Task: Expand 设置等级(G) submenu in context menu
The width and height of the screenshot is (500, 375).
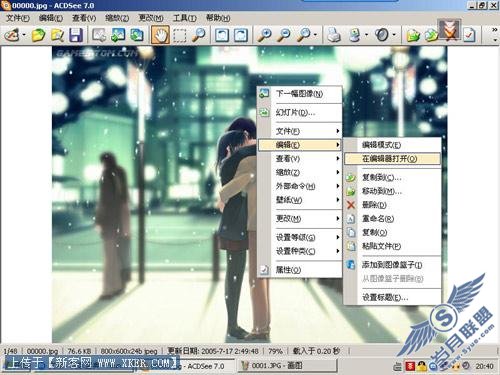Action: [300, 237]
